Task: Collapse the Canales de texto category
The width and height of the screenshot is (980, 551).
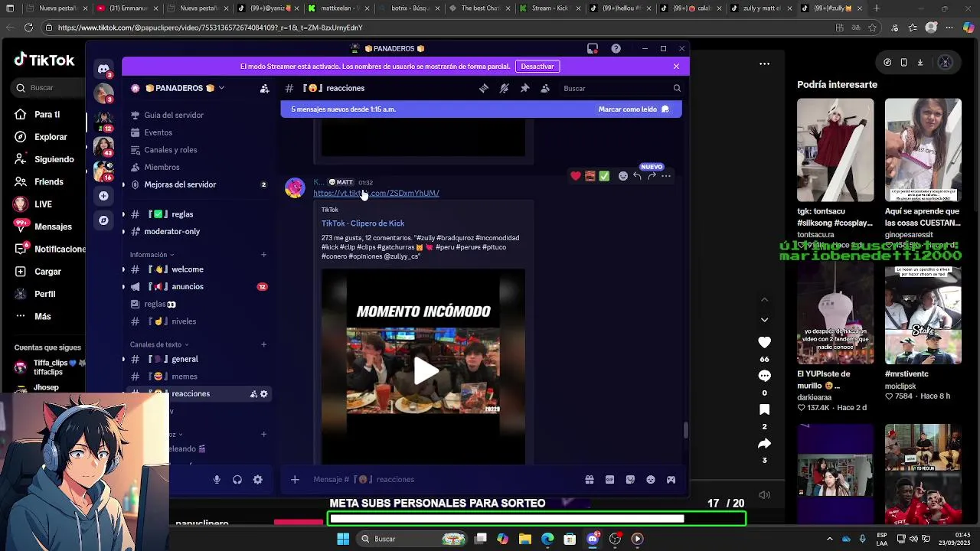Action: (x=159, y=344)
